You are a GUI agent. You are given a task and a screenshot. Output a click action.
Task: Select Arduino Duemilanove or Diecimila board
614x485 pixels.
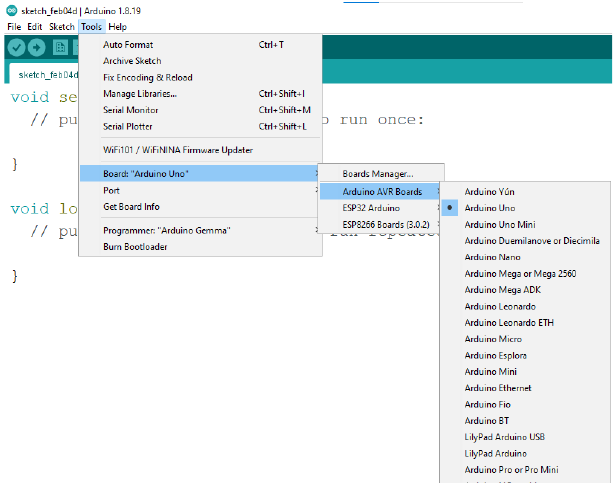(526, 241)
